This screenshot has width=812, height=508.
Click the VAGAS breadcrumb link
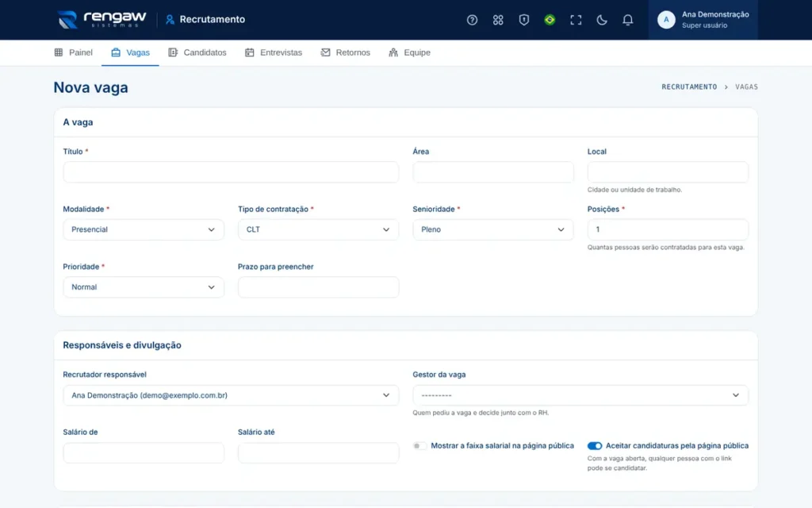point(746,87)
